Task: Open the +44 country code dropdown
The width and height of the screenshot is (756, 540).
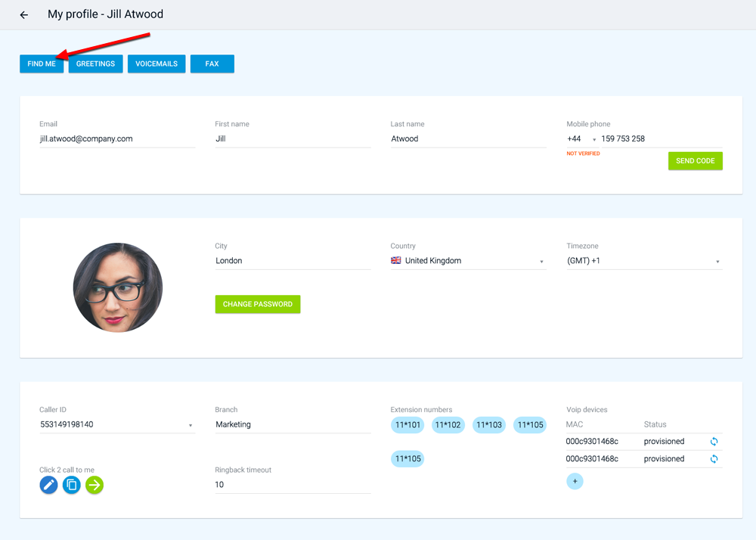Action: [x=581, y=139]
